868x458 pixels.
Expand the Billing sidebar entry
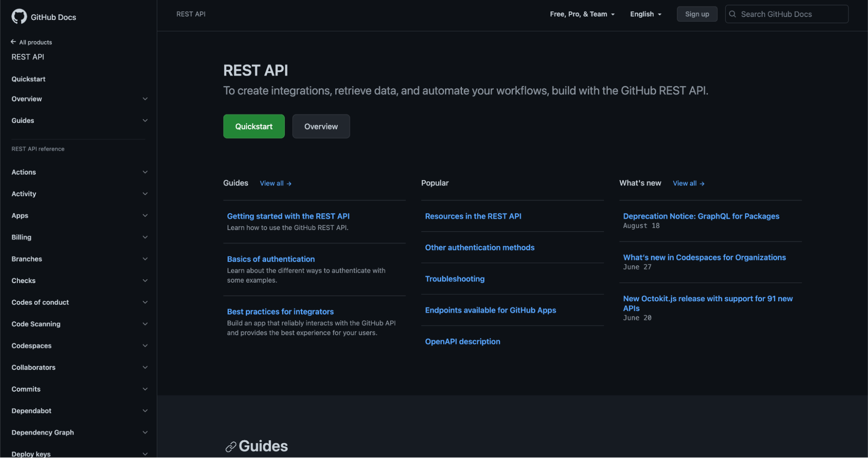click(x=145, y=237)
